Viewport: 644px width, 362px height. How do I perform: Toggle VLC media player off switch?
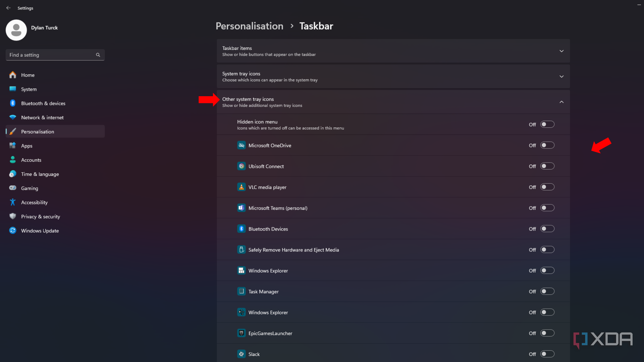547,187
